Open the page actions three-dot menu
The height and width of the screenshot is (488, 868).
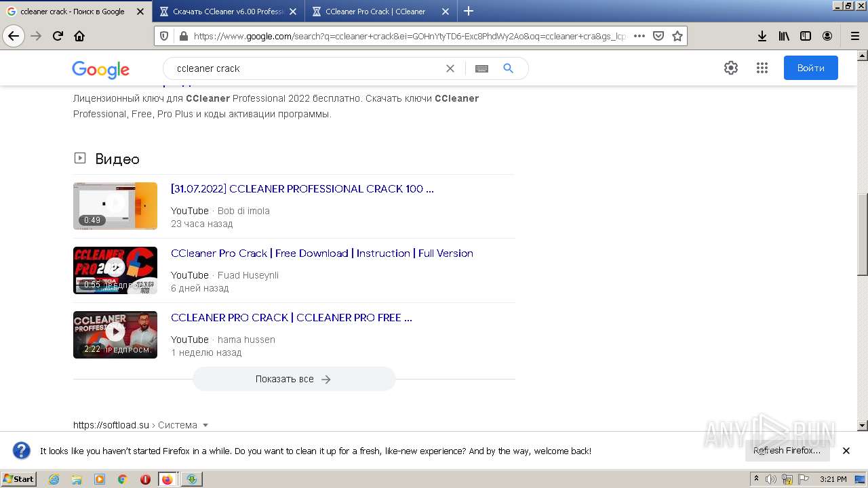point(639,36)
